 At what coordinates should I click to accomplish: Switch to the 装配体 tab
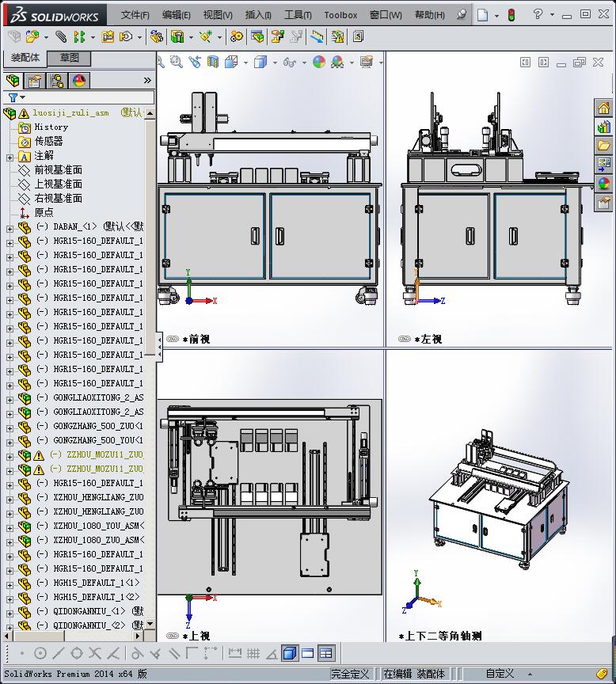tap(25, 58)
